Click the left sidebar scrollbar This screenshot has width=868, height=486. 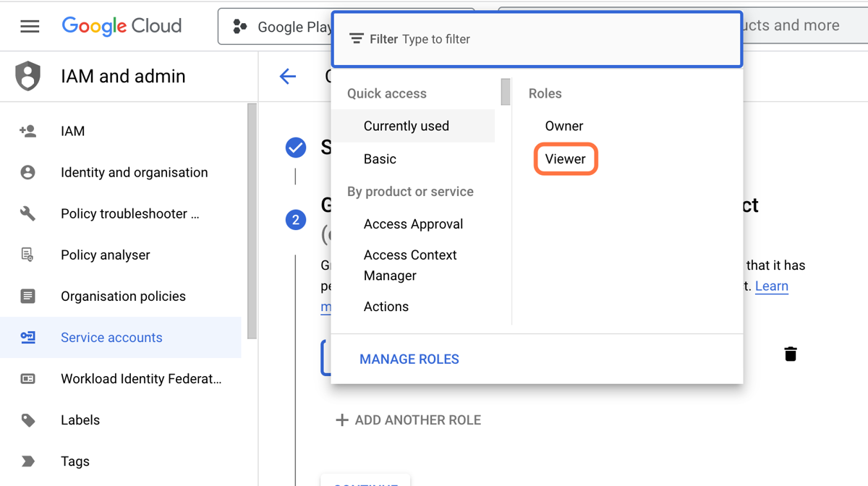coord(252,221)
